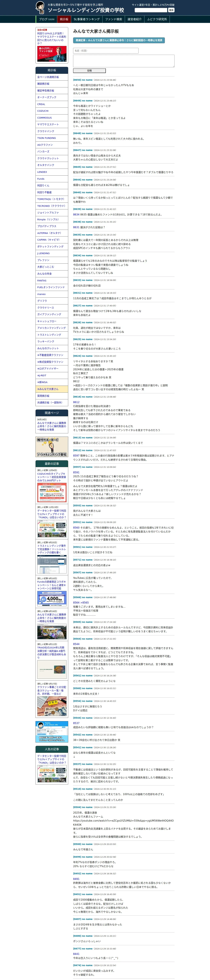Follow reply reference 8634 in post 8639

[76, 215]
